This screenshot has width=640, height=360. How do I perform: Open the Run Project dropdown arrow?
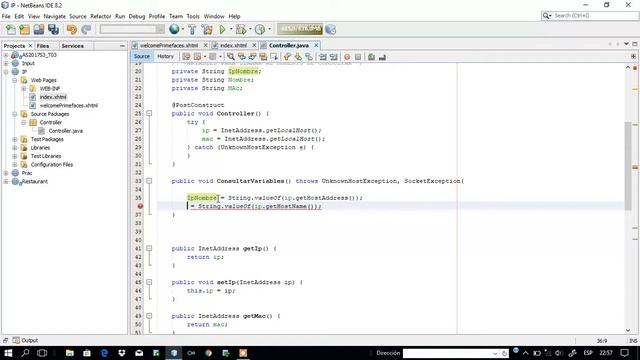pos(231,29)
